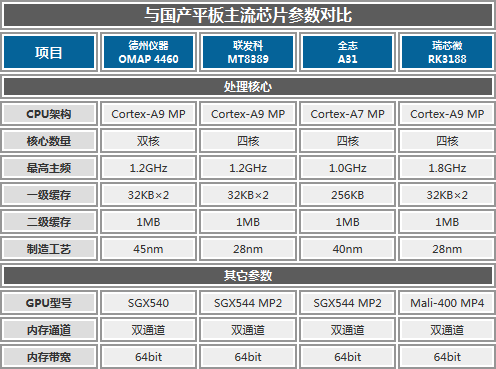Click the SGX540 GPU cell
This screenshot has width=496, height=369.
coord(148,303)
